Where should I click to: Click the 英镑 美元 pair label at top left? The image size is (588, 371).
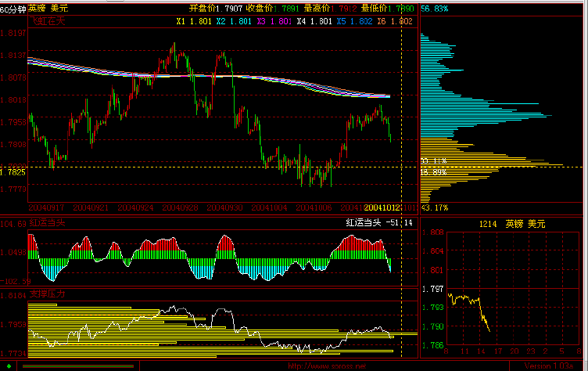48,9
